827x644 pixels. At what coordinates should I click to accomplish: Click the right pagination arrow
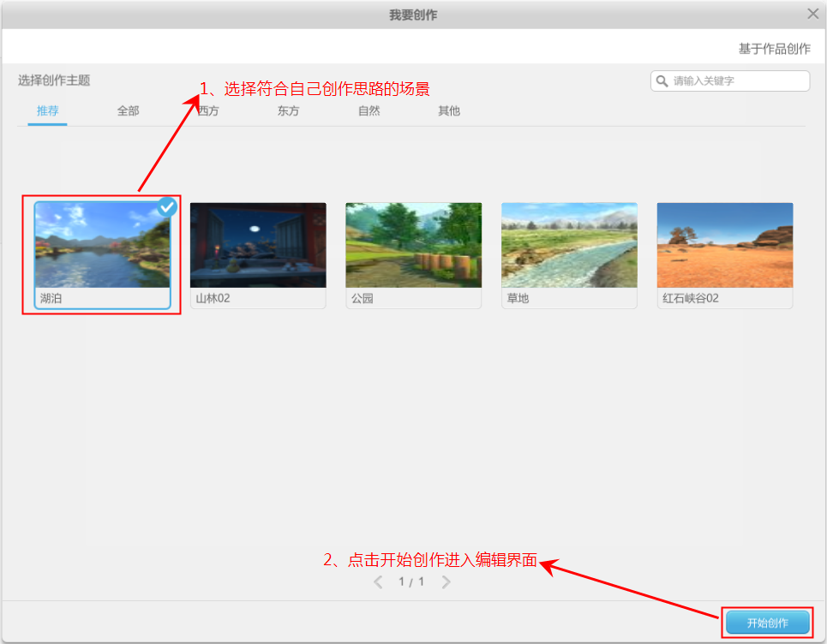[x=446, y=581]
